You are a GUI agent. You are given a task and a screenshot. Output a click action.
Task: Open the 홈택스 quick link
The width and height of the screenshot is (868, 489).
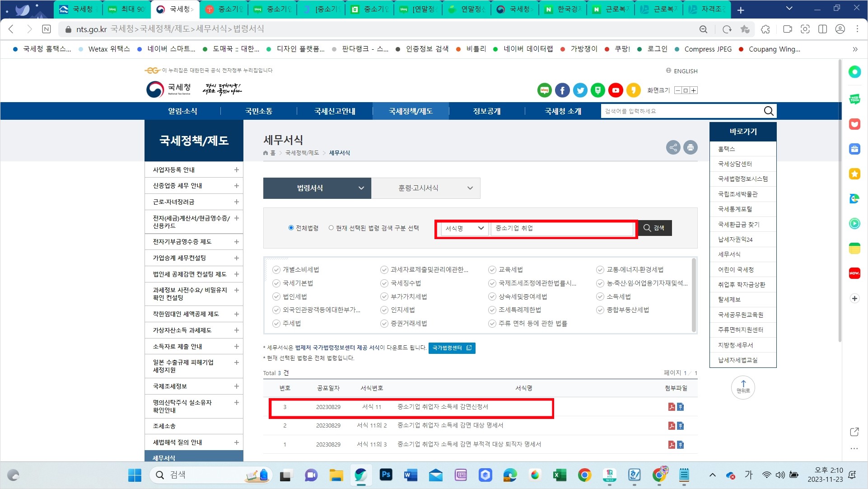tap(726, 148)
